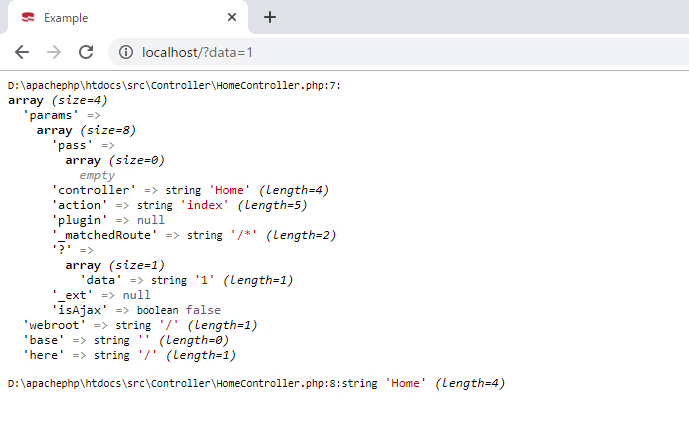This screenshot has height=433, width=689.
Task: Reload the localhost page
Action: [x=86, y=52]
